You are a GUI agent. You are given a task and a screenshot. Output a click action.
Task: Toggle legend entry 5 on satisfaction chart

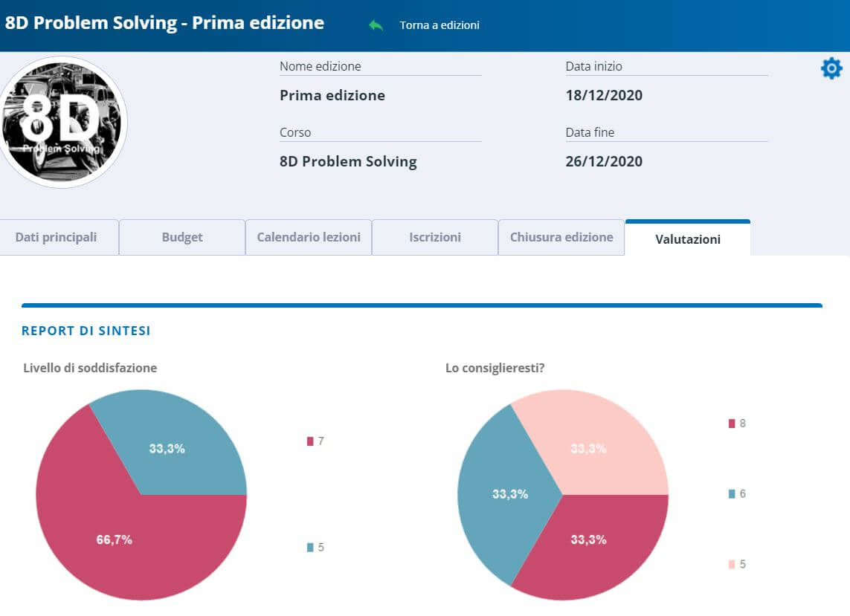pos(316,548)
